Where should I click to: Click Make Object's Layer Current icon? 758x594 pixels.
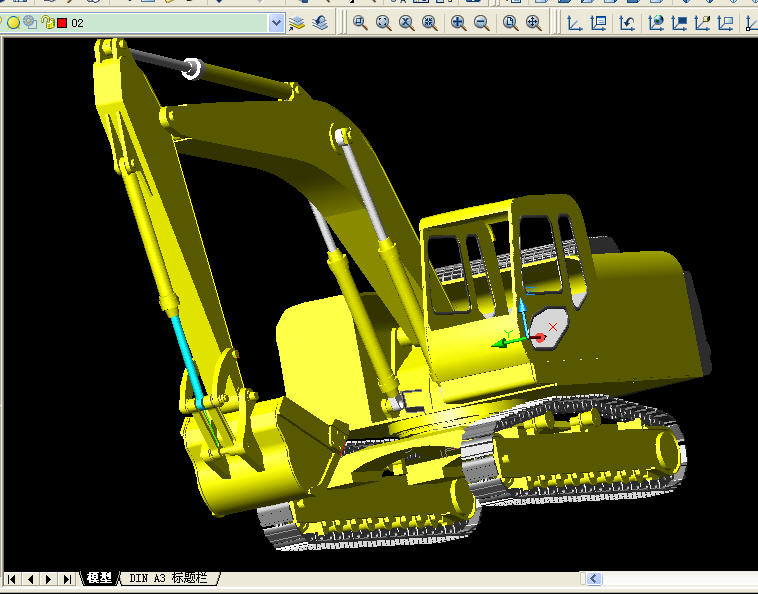297,23
